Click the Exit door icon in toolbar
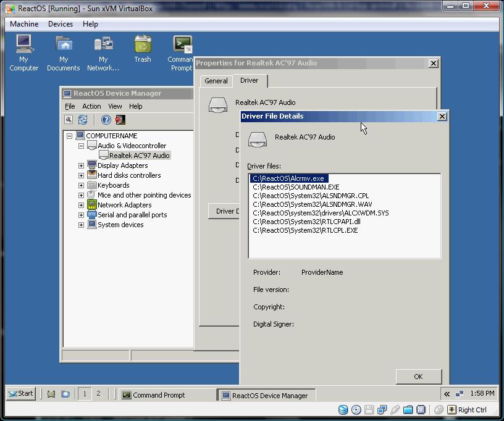The width and height of the screenshot is (504, 421). 120,120
